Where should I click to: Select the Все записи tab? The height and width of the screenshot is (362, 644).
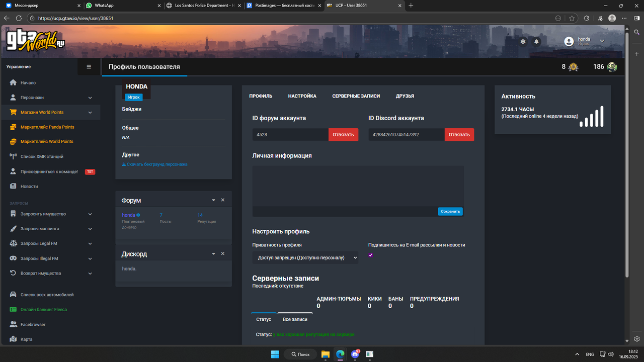295,319
